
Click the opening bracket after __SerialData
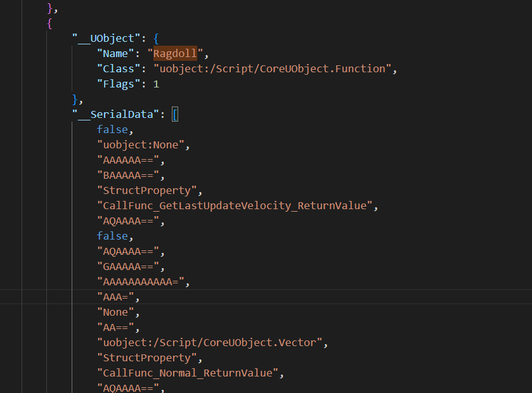coord(175,114)
